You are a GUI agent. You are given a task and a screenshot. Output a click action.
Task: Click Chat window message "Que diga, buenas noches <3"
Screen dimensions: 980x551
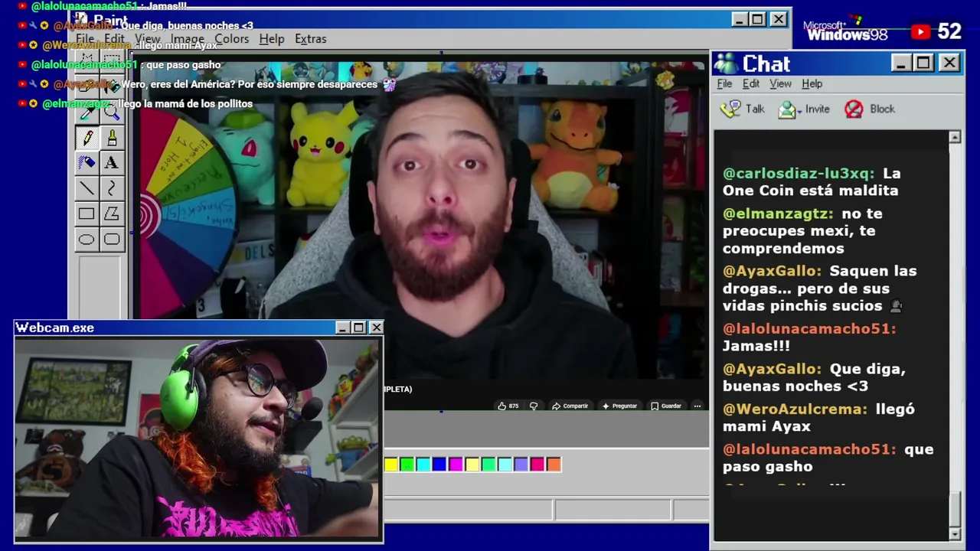click(815, 377)
